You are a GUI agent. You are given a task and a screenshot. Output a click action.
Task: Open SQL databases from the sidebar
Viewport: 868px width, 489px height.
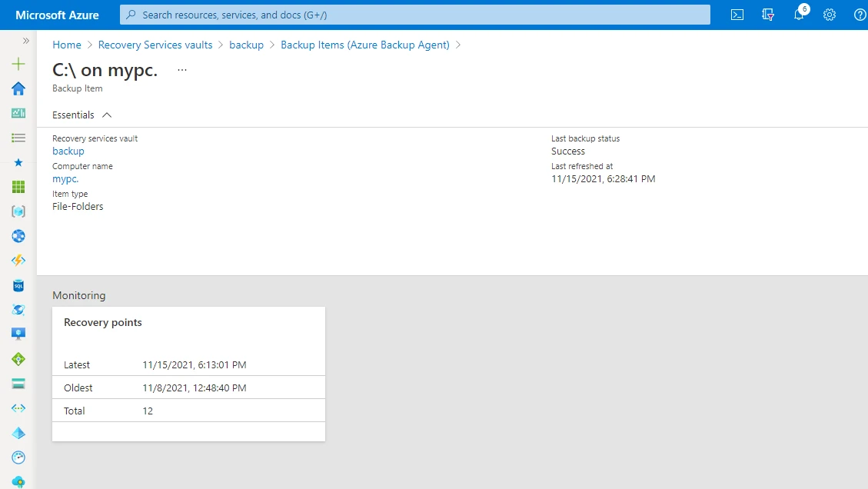[x=18, y=285]
